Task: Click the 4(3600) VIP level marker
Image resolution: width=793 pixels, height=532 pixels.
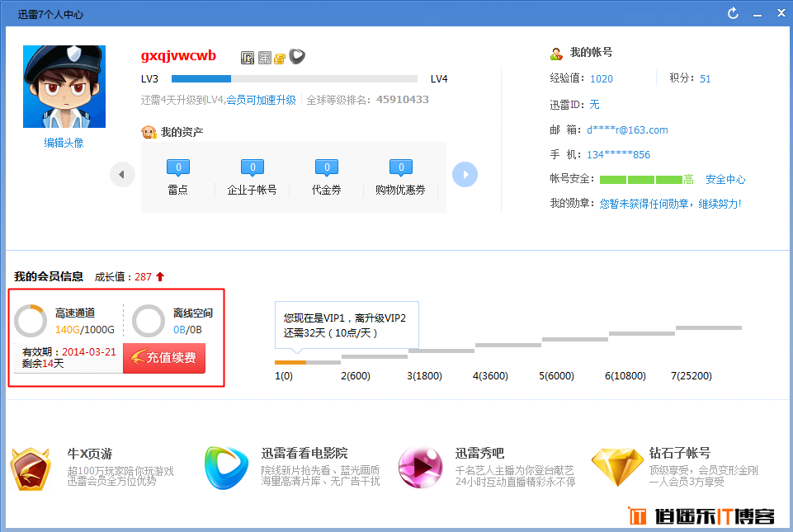Action: 490,376
